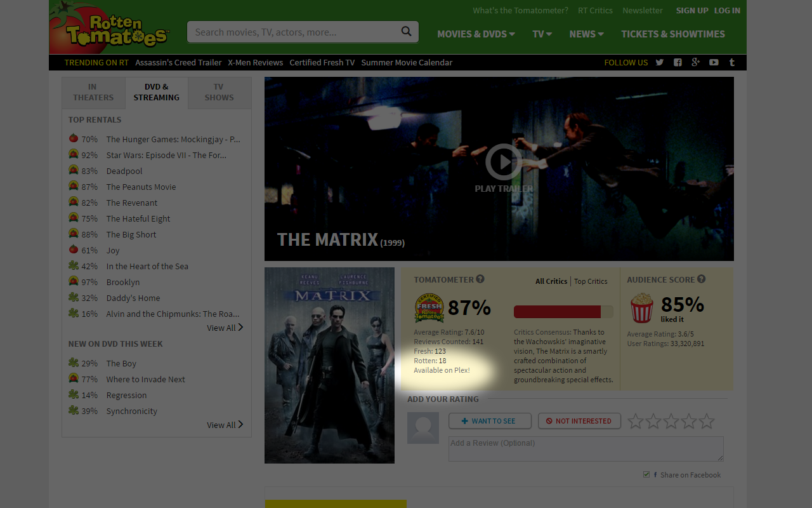Rate the movie three stars
The height and width of the screenshot is (508, 812).
pos(671,421)
